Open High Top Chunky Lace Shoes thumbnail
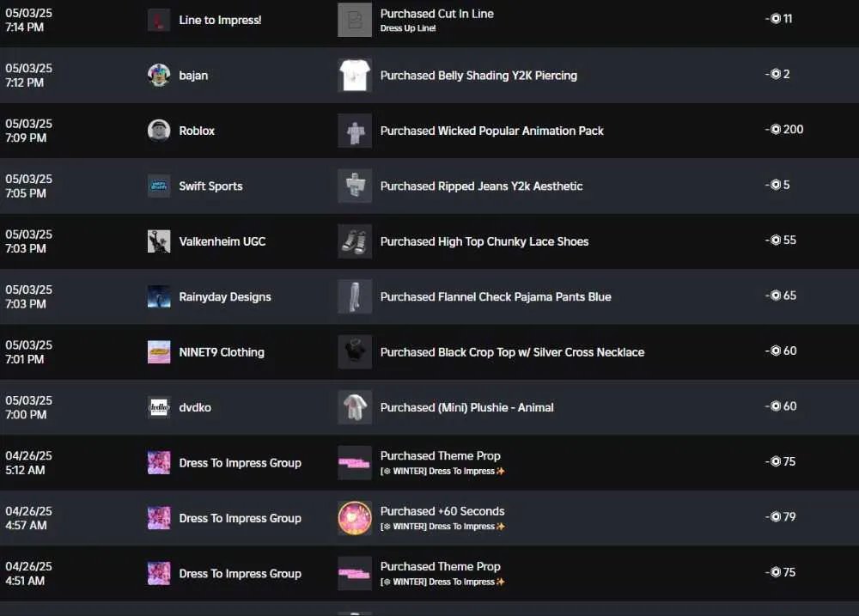Image resolution: width=859 pixels, height=616 pixels. pyautogui.click(x=355, y=241)
